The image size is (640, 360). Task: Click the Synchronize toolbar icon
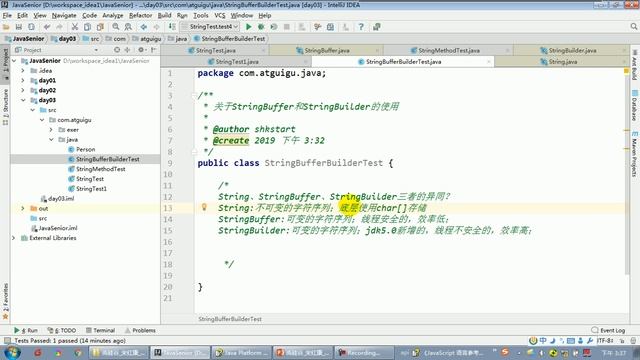tap(31, 27)
